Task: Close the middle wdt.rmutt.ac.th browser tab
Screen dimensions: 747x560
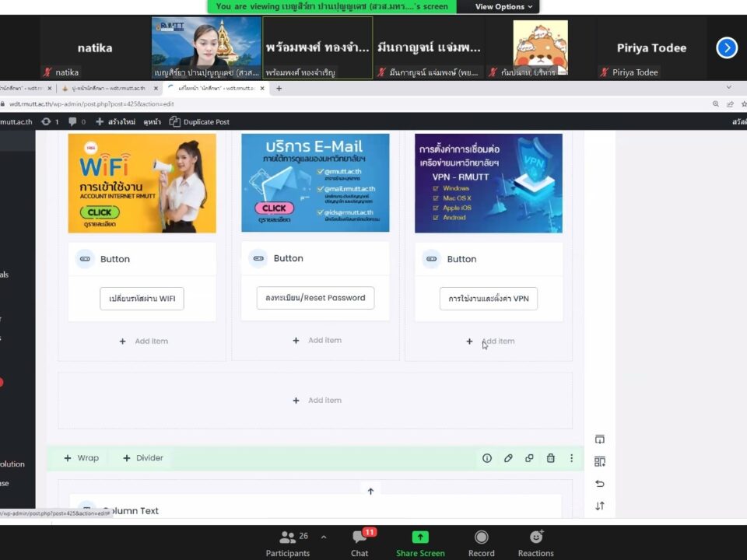Action: 156,88
